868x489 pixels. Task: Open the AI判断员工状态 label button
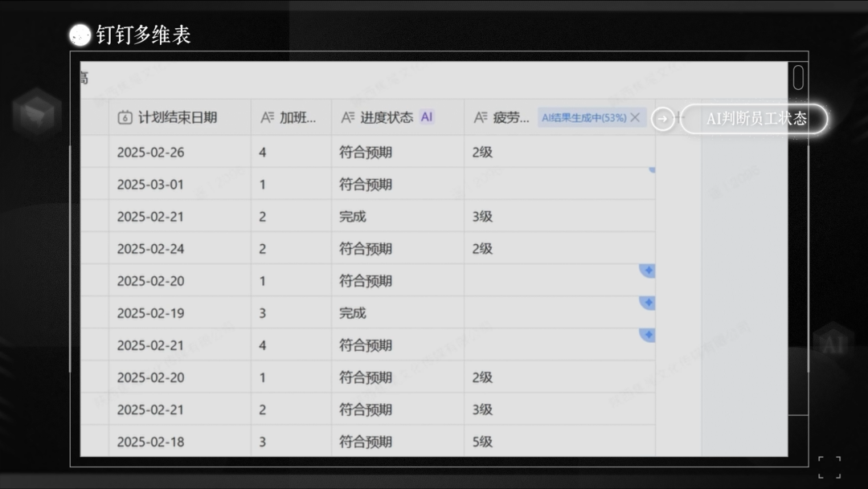(754, 118)
